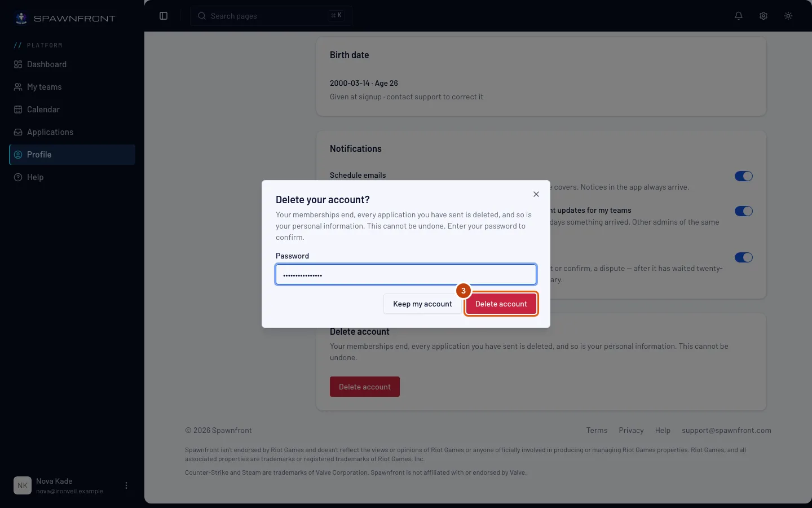Click the My teams people icon
The height and width of the screenshot is (508, 812).
[x=18, y=87]
